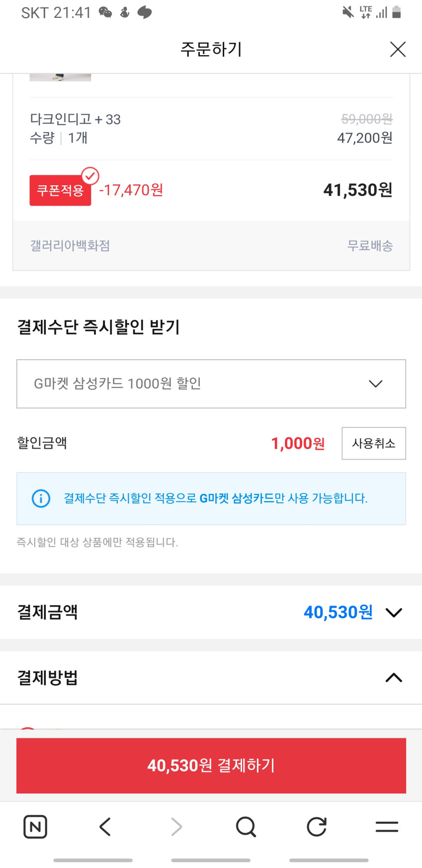Go back using the browser back arrow
This screenshot has width=422, height=868.
click(x=105, y=827)
